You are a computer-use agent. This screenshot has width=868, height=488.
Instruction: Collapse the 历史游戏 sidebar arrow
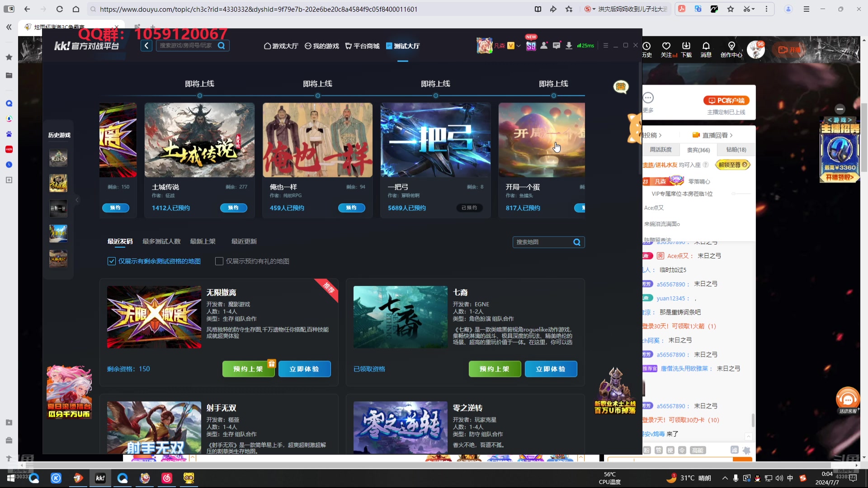[x=77, y=200]
